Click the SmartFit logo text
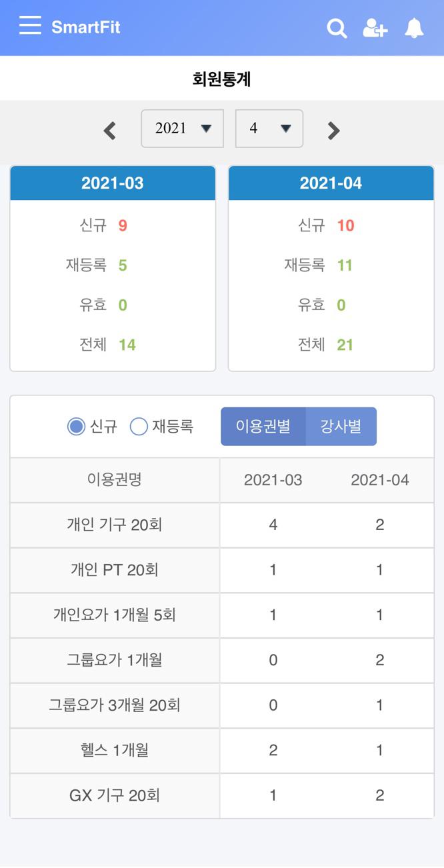444x868 pixels. click(x=86, y=27)
